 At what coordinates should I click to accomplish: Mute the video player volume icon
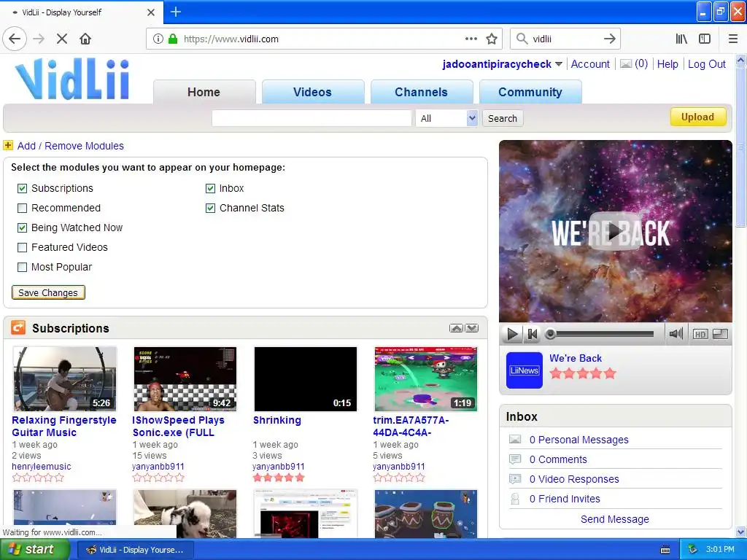[676, 334]
